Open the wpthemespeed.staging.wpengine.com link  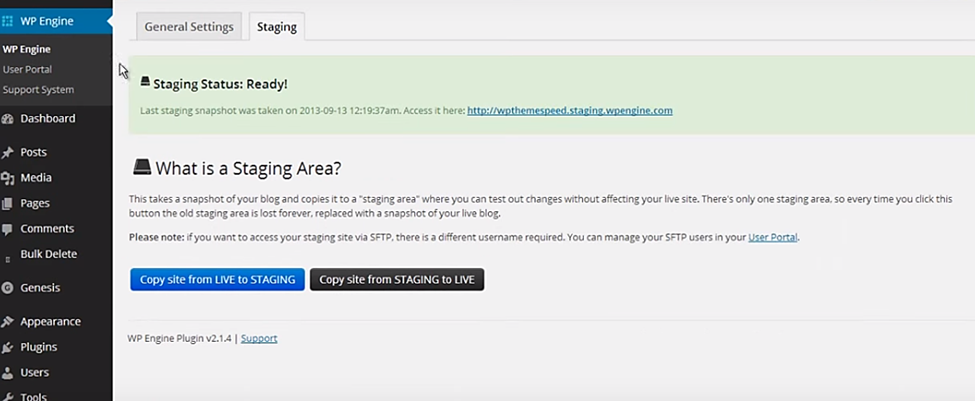[x=570, y=111]
